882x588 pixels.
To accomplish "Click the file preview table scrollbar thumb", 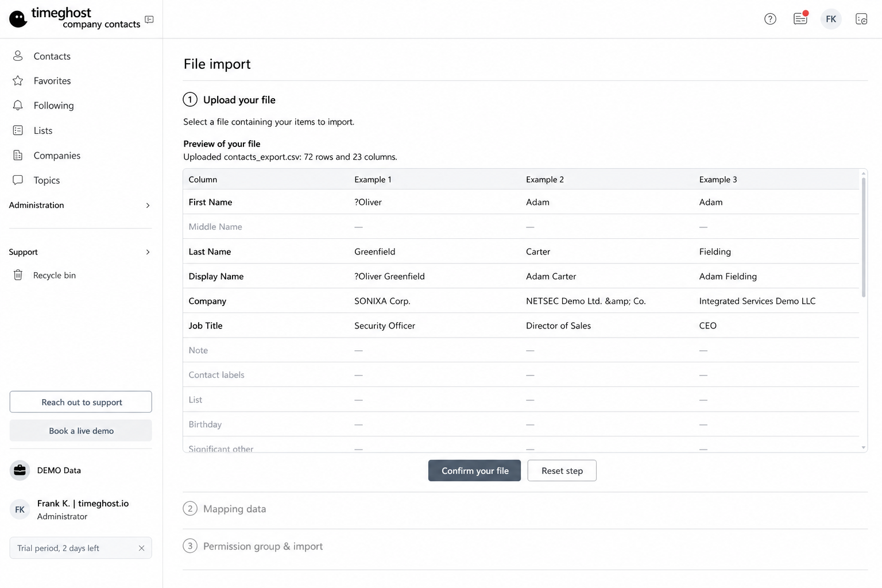I will click(863, 237).
